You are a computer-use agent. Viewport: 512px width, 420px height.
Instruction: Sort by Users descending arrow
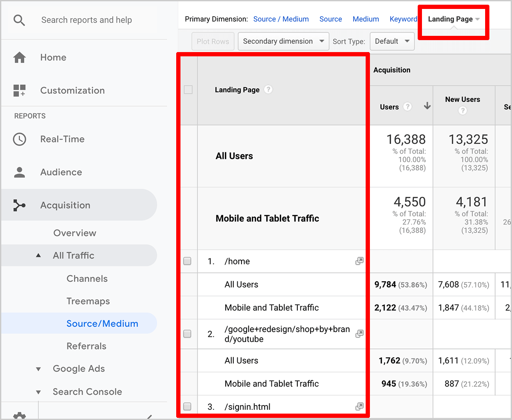[427, 106]
